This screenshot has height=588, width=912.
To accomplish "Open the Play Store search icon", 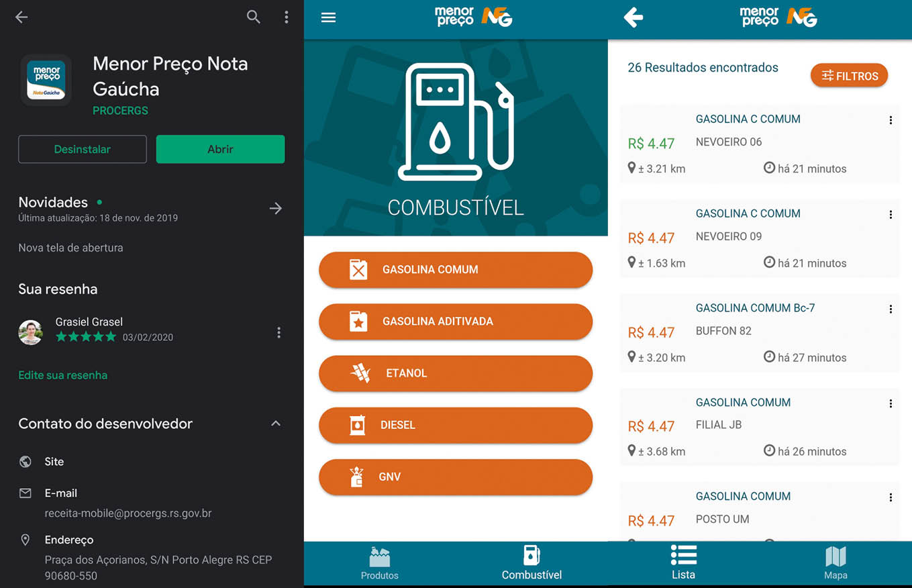I will (253, 17).
